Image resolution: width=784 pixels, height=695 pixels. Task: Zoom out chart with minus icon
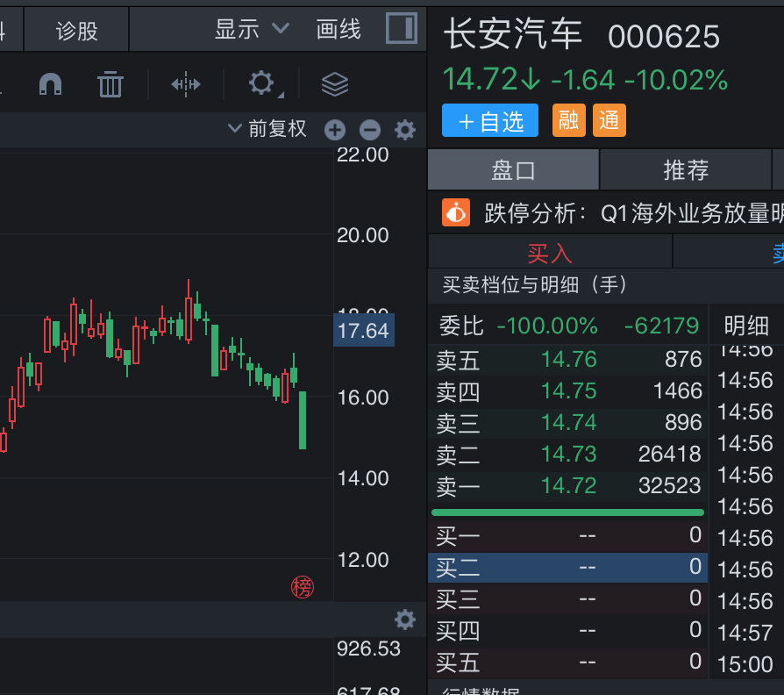(x=370, y=130)
